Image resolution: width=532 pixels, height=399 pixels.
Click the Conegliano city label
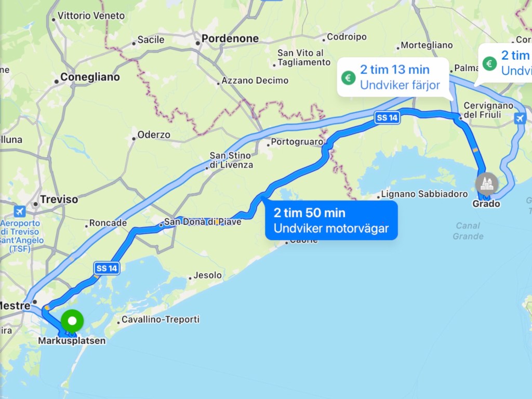[x=90, y=77]
